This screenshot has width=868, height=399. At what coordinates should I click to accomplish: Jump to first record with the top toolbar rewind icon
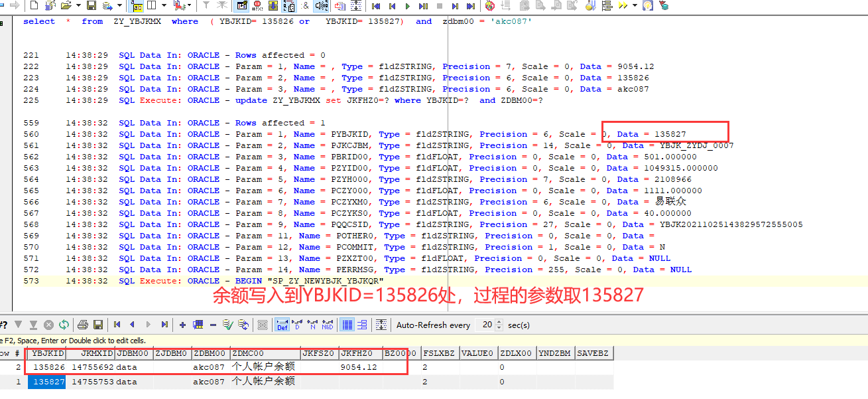point(376,6)
